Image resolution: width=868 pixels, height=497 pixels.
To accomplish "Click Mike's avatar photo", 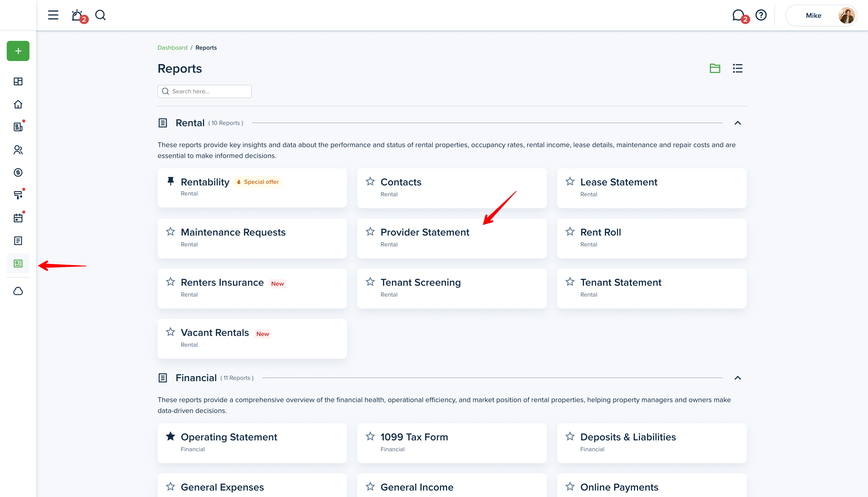I will tap(846, 15).
